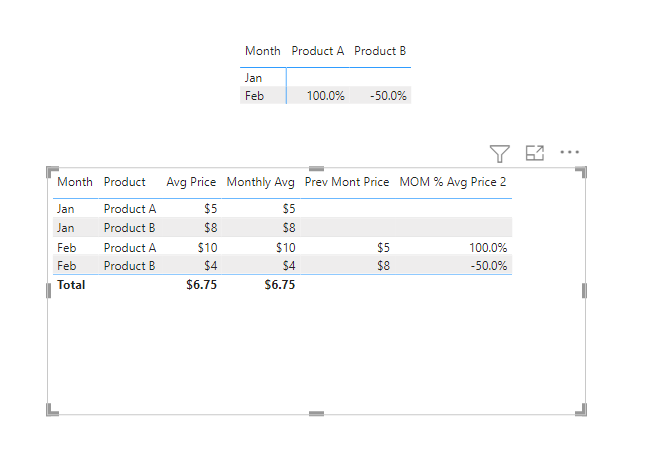Select the Feb row label in the matrix
This screenshot has width=659, height=460.
click(x=254, y=96)
